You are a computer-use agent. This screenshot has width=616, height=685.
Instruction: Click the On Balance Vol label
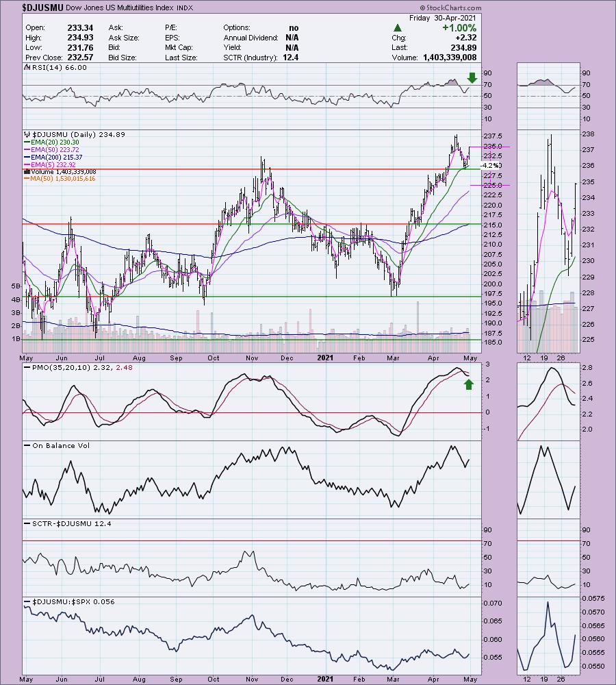[x=57, y=446]
